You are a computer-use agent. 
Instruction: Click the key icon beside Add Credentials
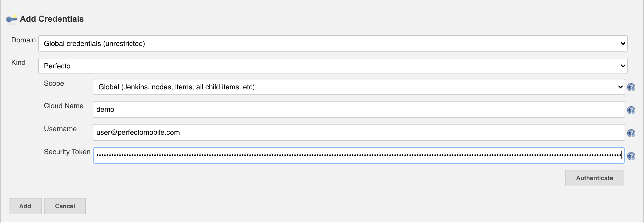coord(12,19)
